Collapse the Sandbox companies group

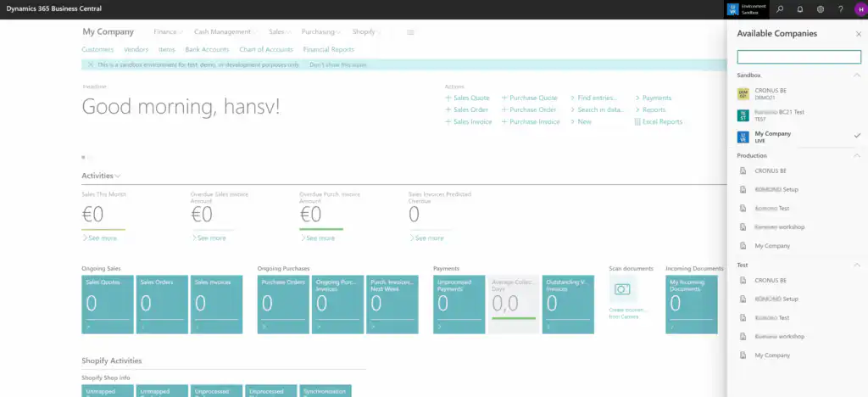(857, 75)
